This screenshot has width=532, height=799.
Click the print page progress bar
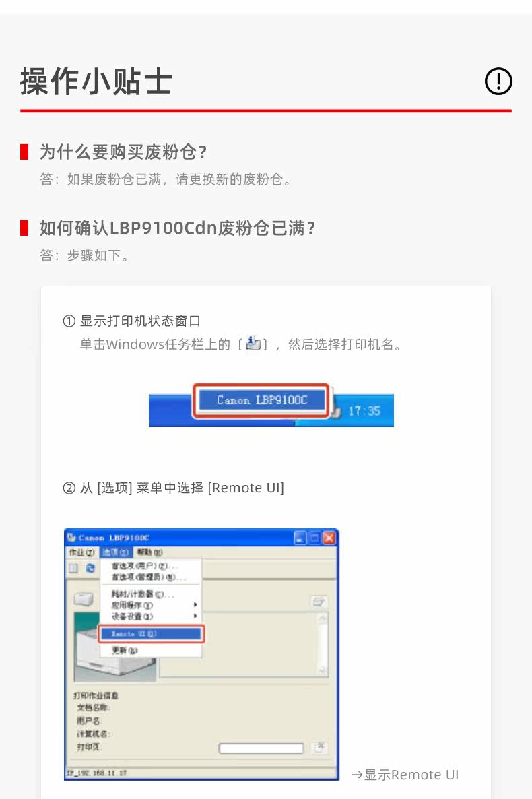[x=261, y=748]
